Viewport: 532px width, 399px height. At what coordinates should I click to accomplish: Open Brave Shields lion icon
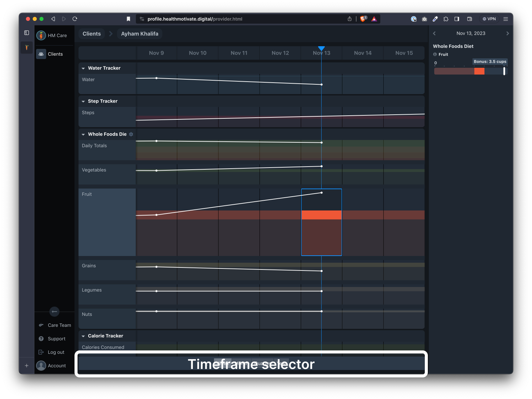363,19
